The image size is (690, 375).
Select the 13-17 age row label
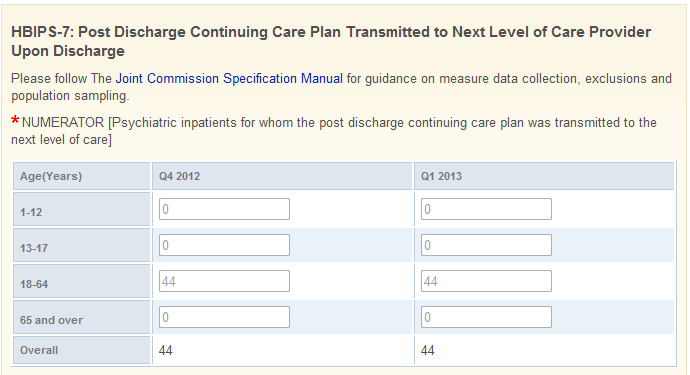(x=33, y=248)
